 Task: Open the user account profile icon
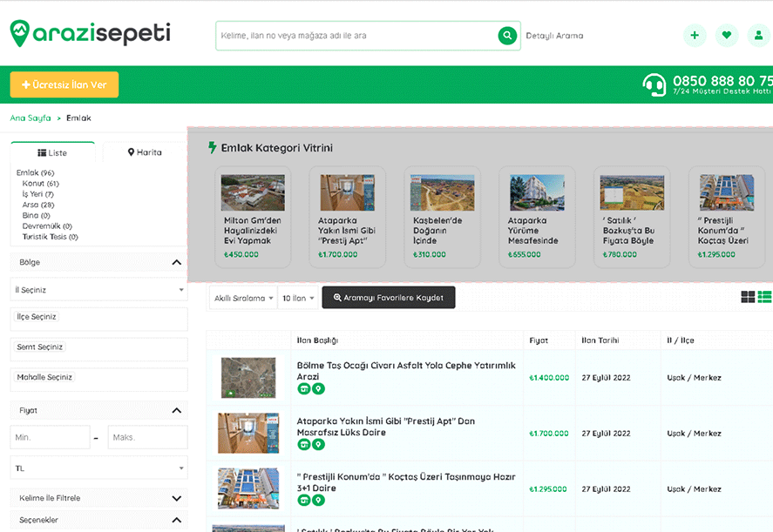(x=757, y=36)
